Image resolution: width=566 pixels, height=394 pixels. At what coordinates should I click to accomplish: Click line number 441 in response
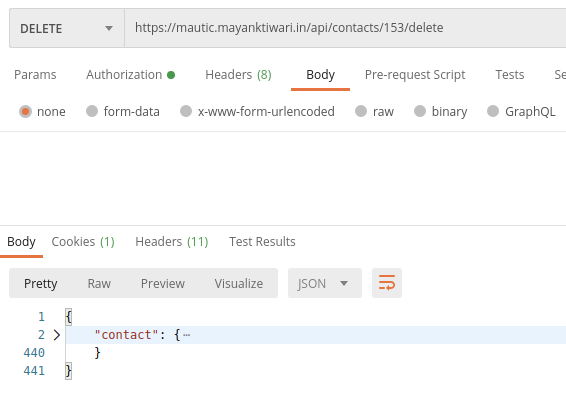[x=34, y=371]
